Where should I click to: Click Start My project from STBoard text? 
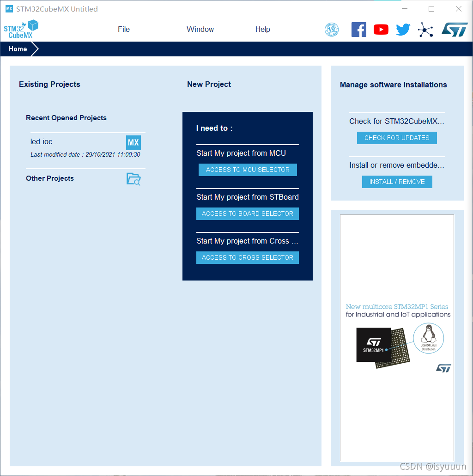click(247, 197)
